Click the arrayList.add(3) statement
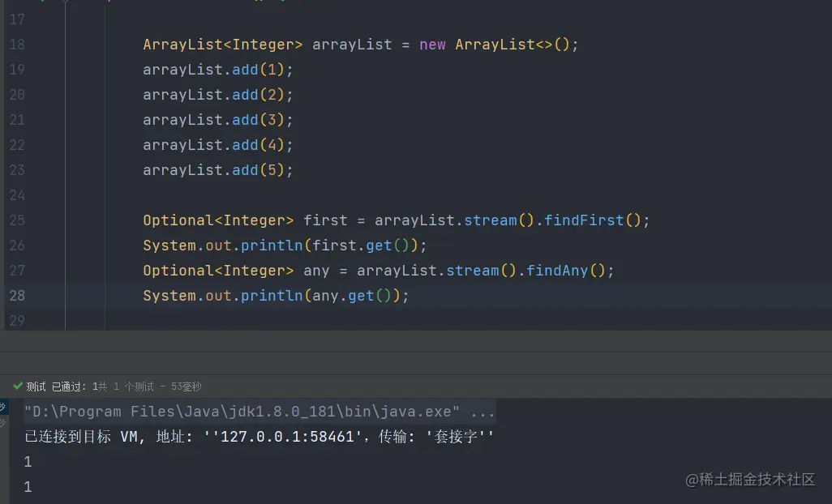This screenshot has width=832, height=504. pyautogui.click(x=217, y=120)
